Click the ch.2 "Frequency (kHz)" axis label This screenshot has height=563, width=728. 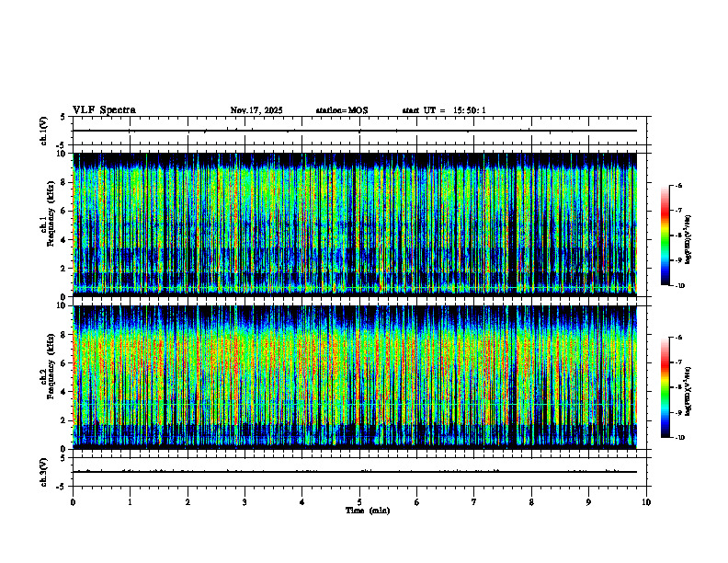(x=51, y=366)
